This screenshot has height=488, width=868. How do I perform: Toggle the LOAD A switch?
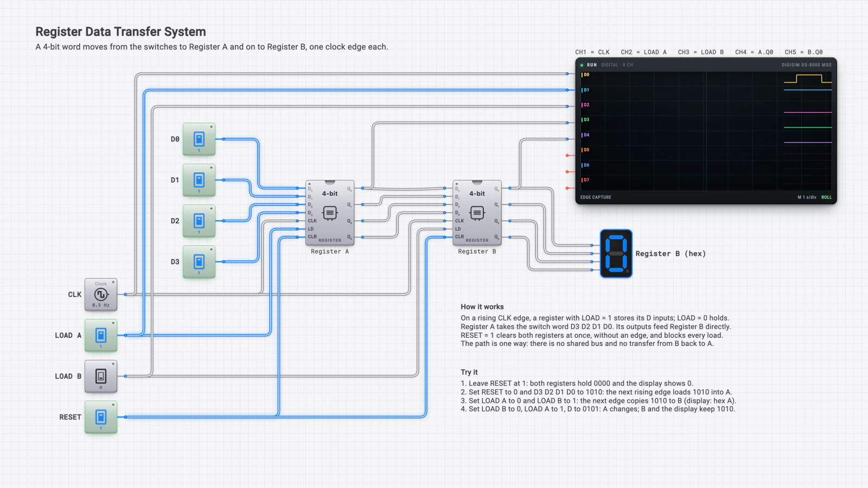tap(101, 336)
